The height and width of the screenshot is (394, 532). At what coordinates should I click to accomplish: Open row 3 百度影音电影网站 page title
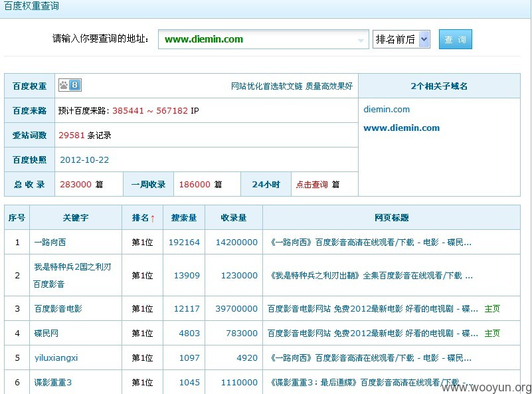(x=373, y=308)
